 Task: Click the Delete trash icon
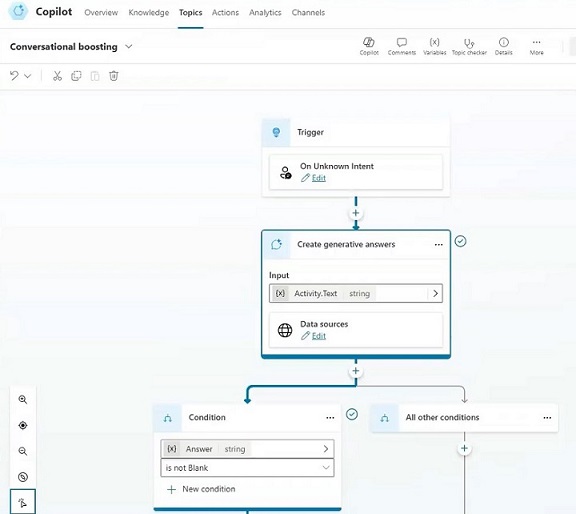point(114,76)
